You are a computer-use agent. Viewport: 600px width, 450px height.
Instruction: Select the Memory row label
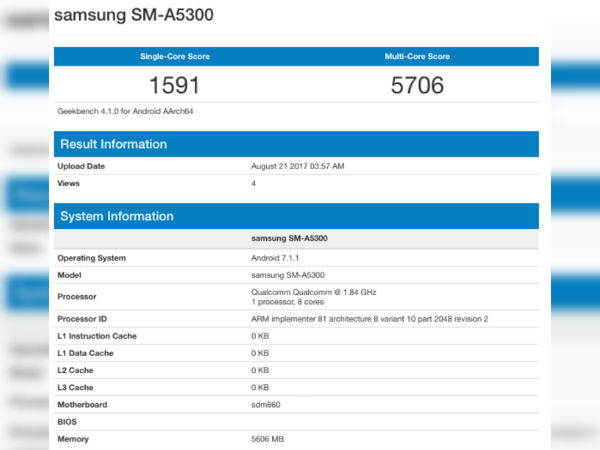pos(73,439)
